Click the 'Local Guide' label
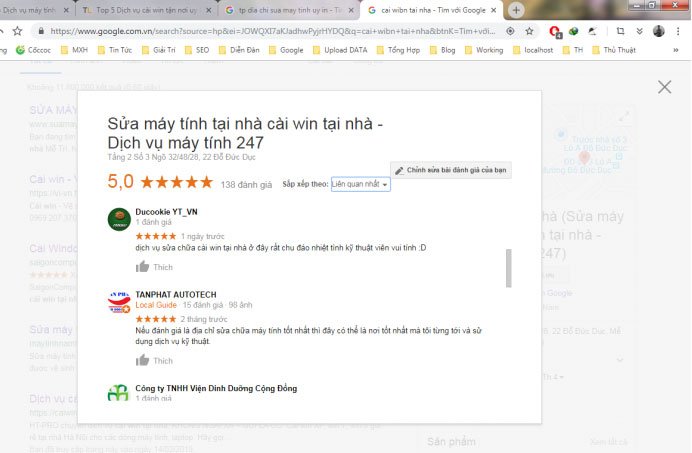692x453 pixels. (156, 305)
